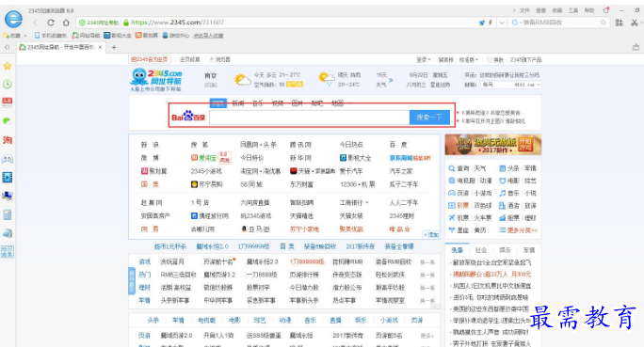Click the computer monitor icon in the sidebar
Viewport: 644px width, 347px height.
[8, 196]
